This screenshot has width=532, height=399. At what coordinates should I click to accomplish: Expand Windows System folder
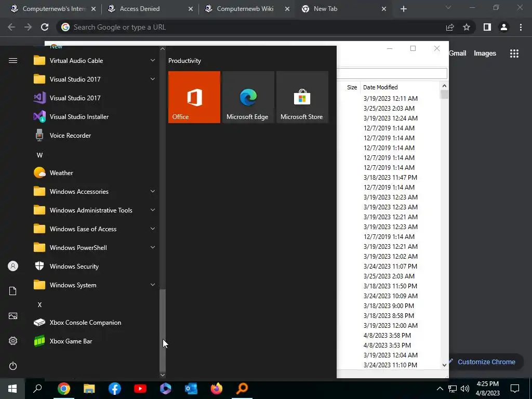[x=95, y=285]
